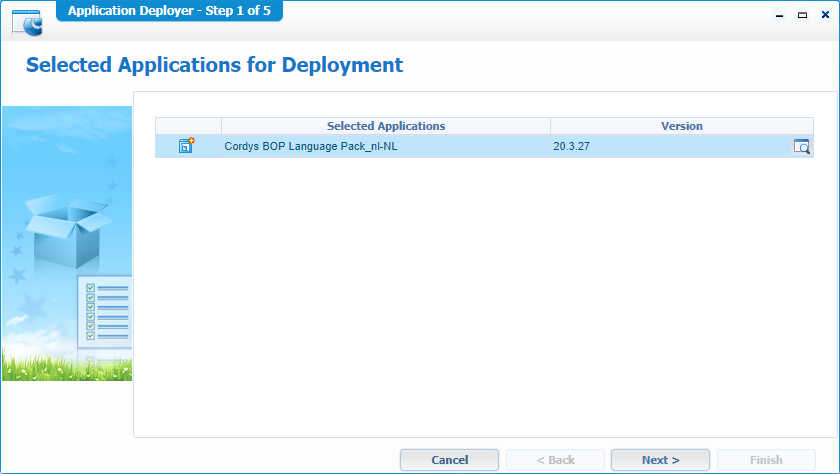840x474 pixels.
Task: Click the disabled Back button
Action: click(555, 460)
